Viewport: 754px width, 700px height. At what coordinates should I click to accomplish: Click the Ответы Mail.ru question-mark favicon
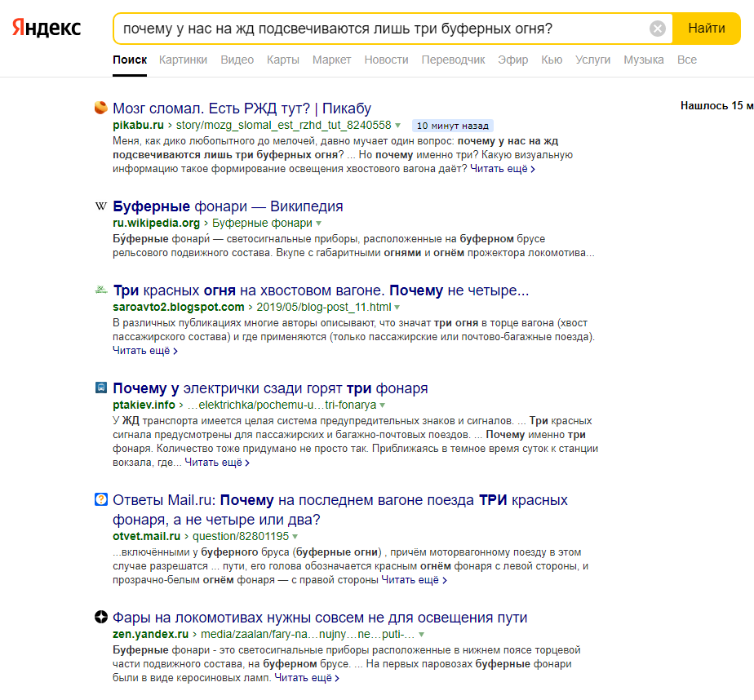pyautogui.click(x=101, y=499)
